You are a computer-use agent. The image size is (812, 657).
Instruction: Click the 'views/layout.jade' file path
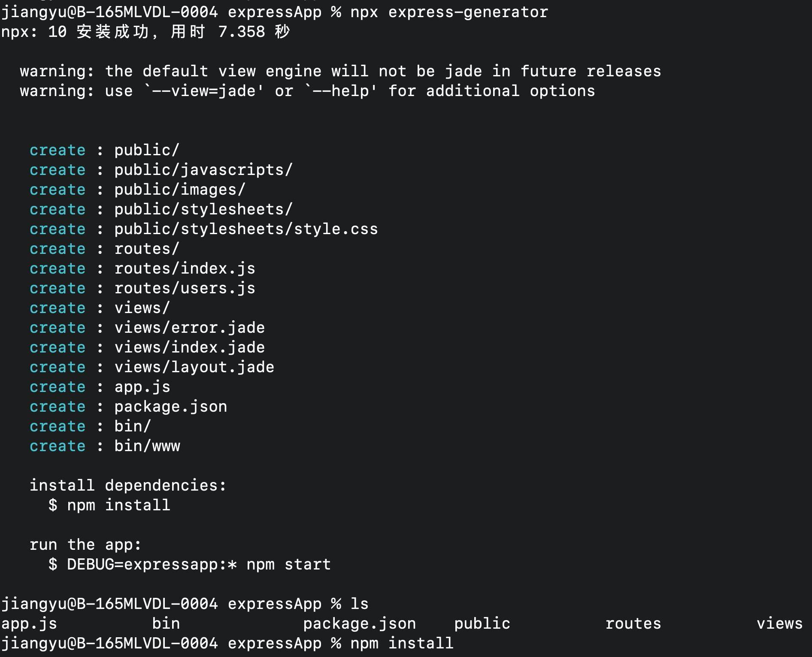(x=194, y=367)
